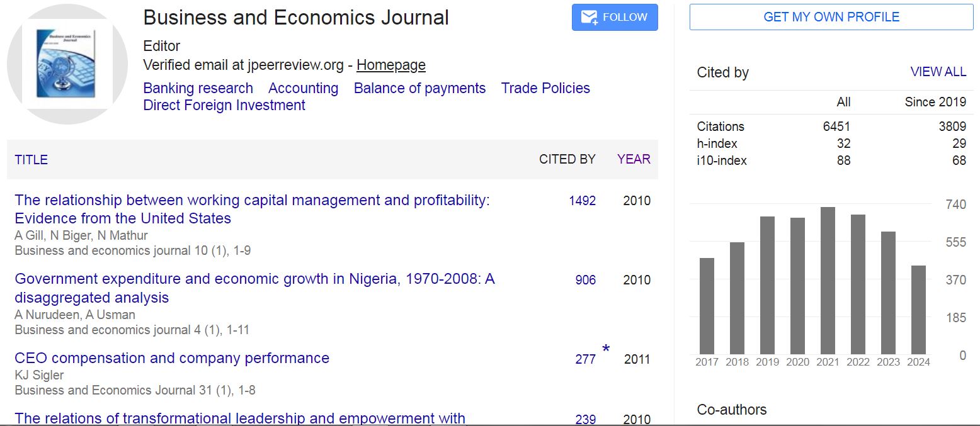Click the envelope icon on Follow button
The height and width of the screenshot is (426, 980).
click(589, 18)
